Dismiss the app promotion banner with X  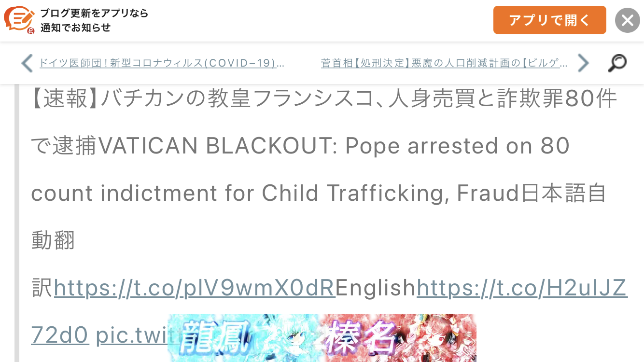[x=627, y=20]
